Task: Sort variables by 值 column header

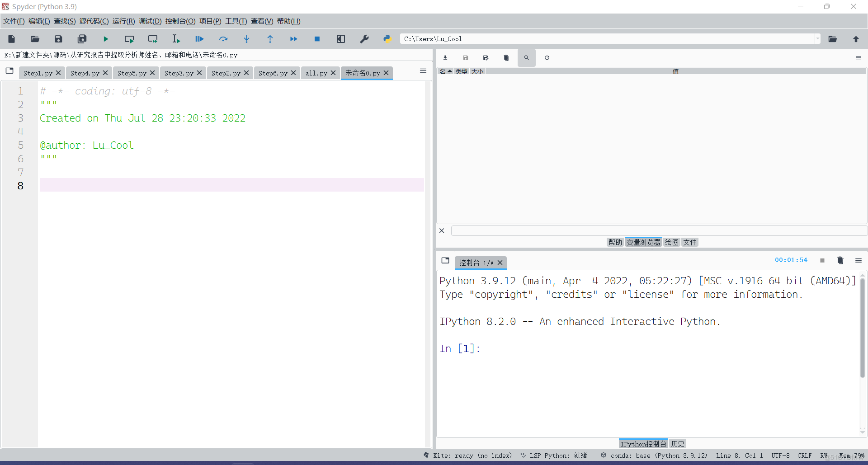Action: pyautogui.click(x=675, y=71)
